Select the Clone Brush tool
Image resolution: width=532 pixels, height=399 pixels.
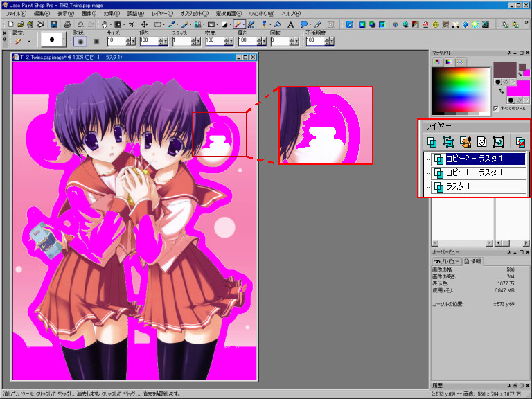tap(198, 24)
